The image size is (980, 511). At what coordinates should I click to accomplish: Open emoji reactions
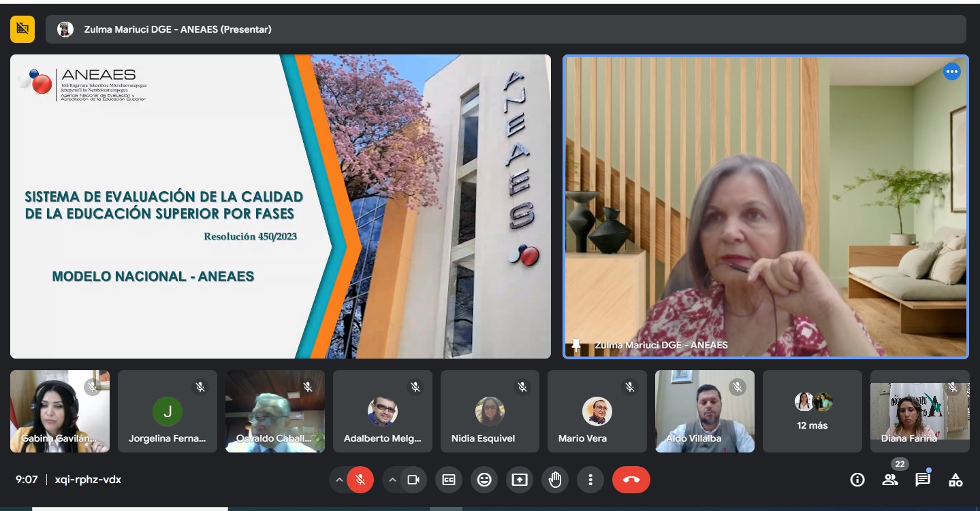[x=484, y=480]
